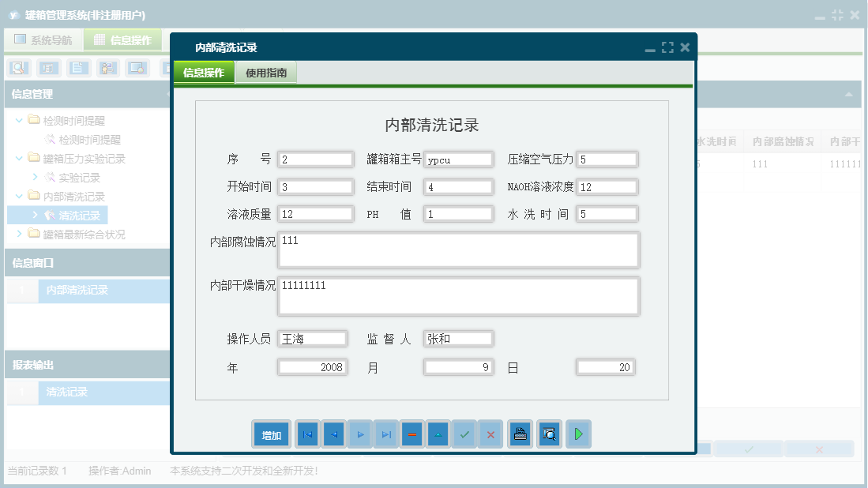Switch to the 系统导航 tab
The height and width of the screenshot is (488, 868).
point(43,38)
